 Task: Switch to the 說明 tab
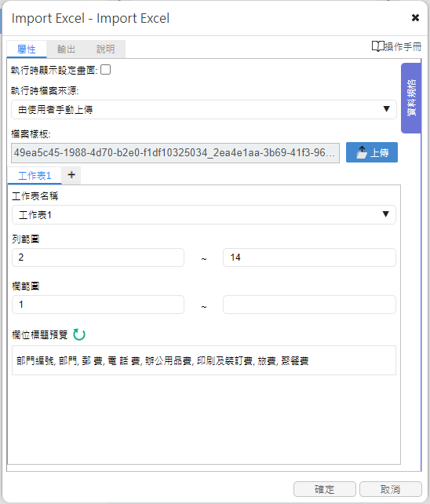click(106, 49)
